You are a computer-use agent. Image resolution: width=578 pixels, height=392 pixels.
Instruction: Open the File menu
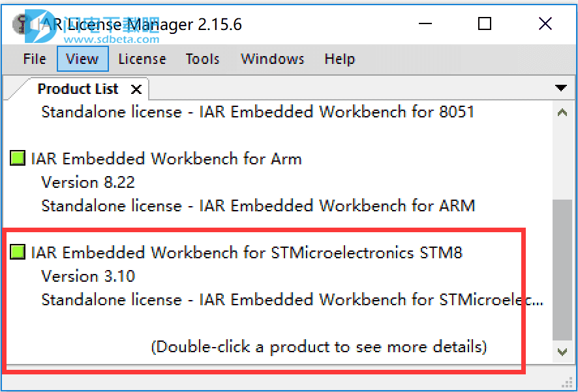click(34, 59)
